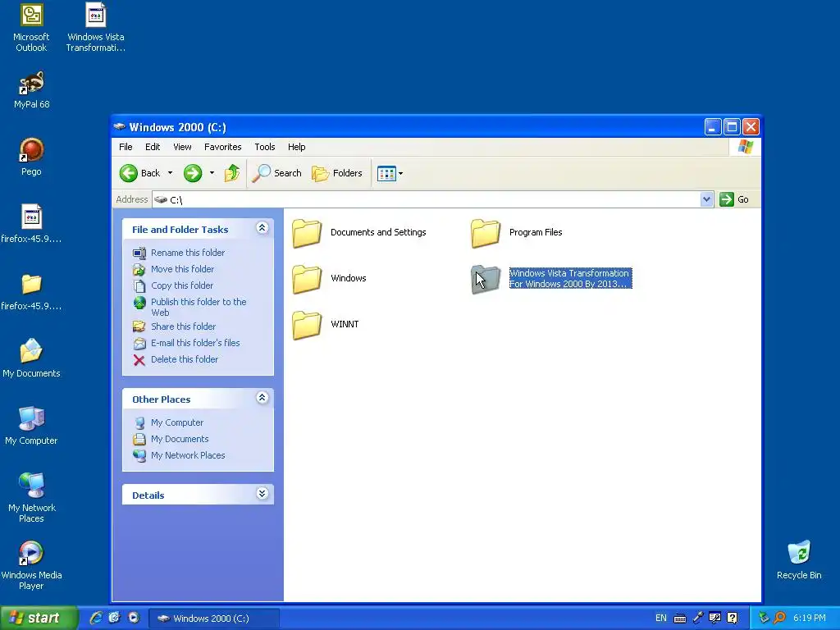The image size is (840, 630).
Task: Collapse the File and Folder Tasks panel
Action: (x=262, y=228)
